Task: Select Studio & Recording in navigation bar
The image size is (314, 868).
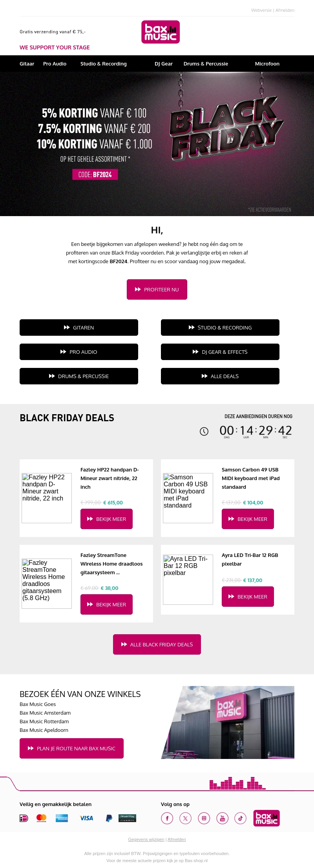Action: point(103,64)
